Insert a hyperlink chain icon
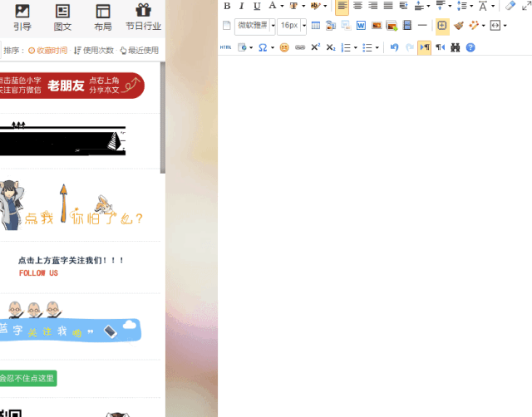 pos(300,47)
